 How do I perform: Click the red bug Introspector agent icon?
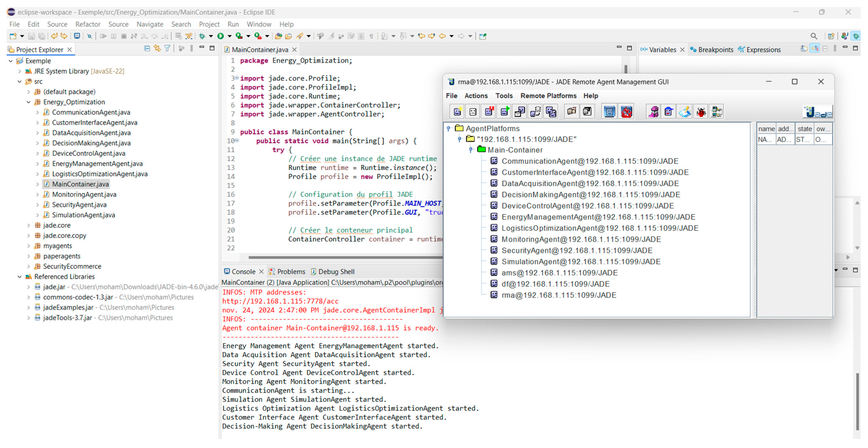tap(701, 112)
